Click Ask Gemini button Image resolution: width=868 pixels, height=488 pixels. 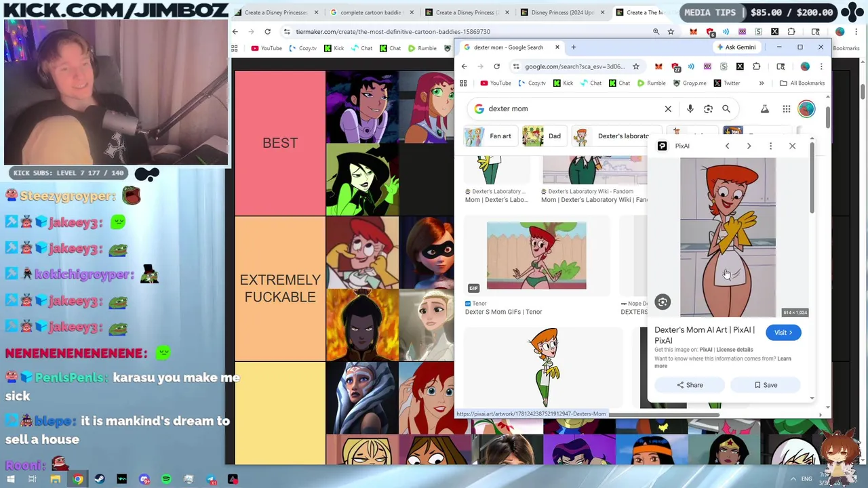pos(735,47)
